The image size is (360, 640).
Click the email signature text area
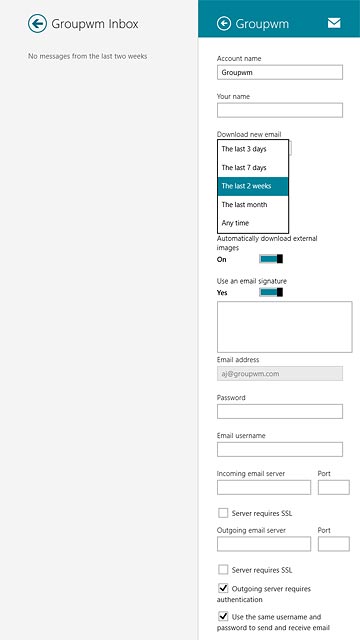pyautogui.click(x=284, y=327)
